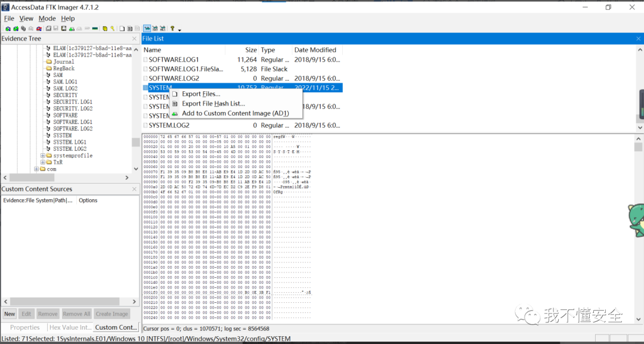Click the Export Files toolbar icon

coord(122,29)
